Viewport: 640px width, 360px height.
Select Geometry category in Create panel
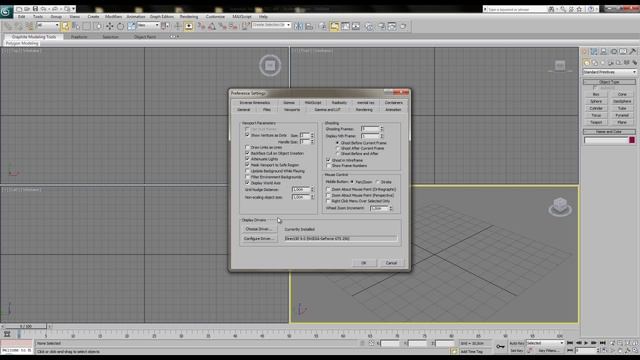click(587, 63)
